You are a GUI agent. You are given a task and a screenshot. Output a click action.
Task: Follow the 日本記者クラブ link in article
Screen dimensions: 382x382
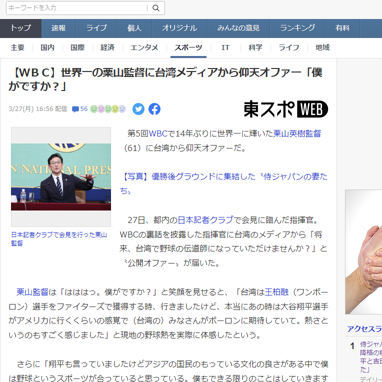[205, 220]
